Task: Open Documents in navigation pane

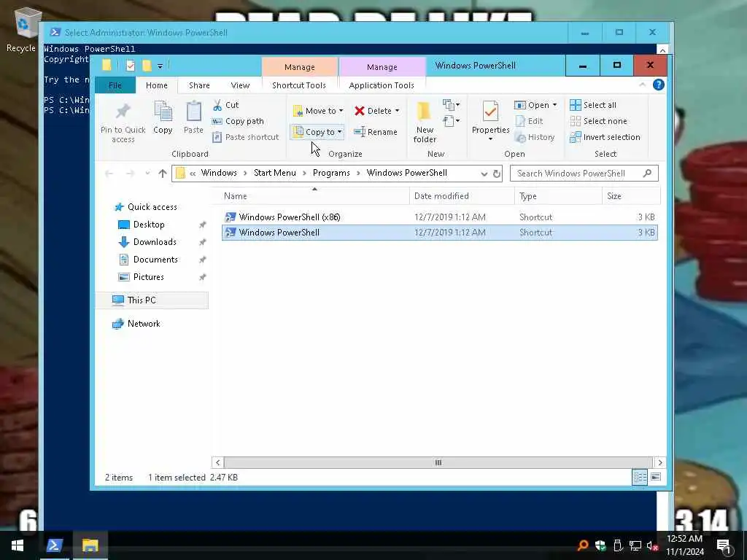Action: [x=155, y=260]
